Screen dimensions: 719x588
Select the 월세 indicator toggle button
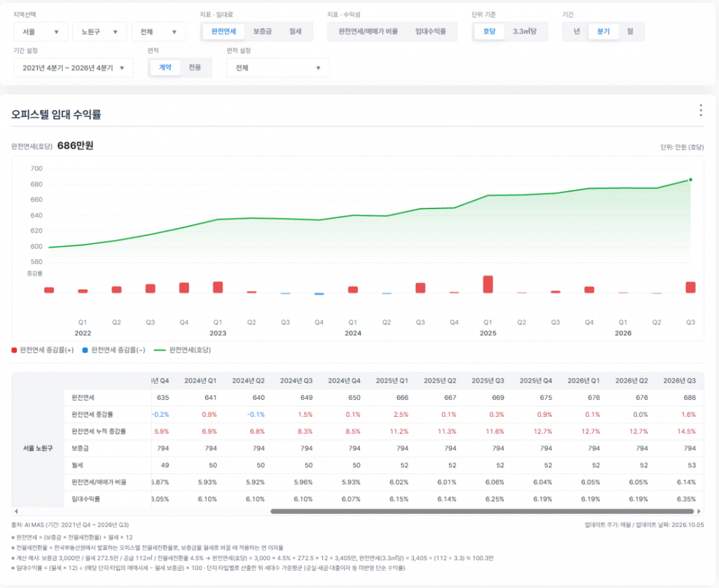click(x=295, y=32)
